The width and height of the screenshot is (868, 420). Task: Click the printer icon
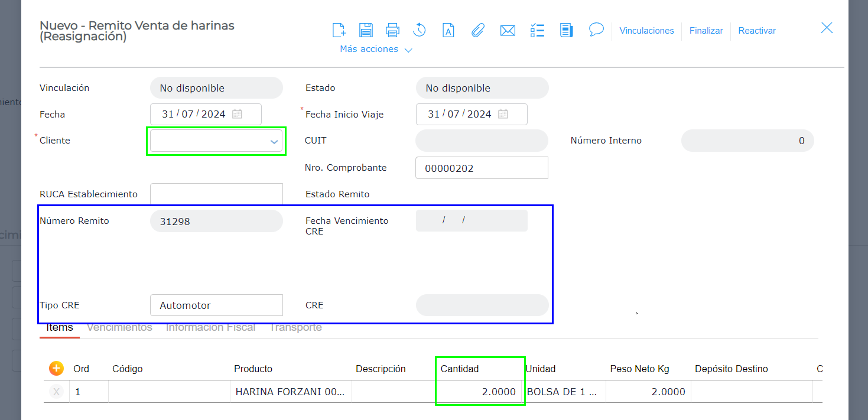(392, 30)
